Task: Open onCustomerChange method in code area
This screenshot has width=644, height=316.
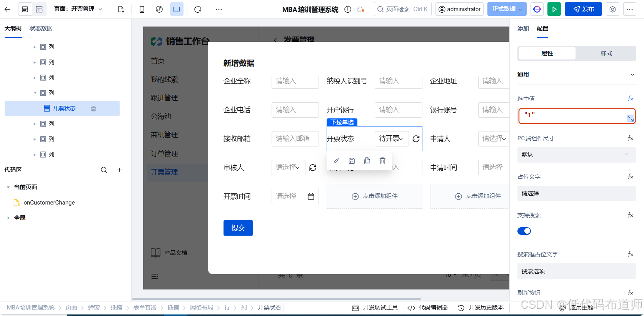Action: (x=49, y=203)
